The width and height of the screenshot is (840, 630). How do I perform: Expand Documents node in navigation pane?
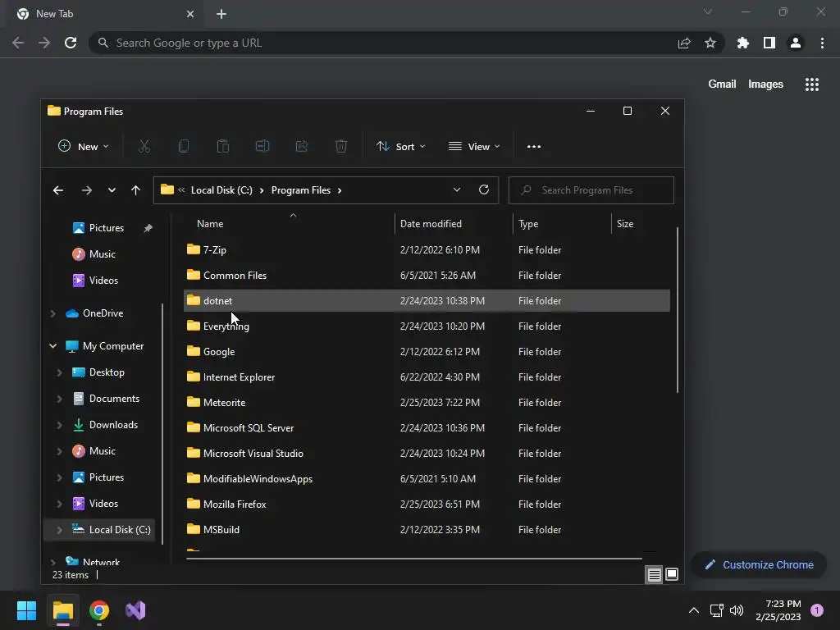pyautogui.click(x=59, y=399)
